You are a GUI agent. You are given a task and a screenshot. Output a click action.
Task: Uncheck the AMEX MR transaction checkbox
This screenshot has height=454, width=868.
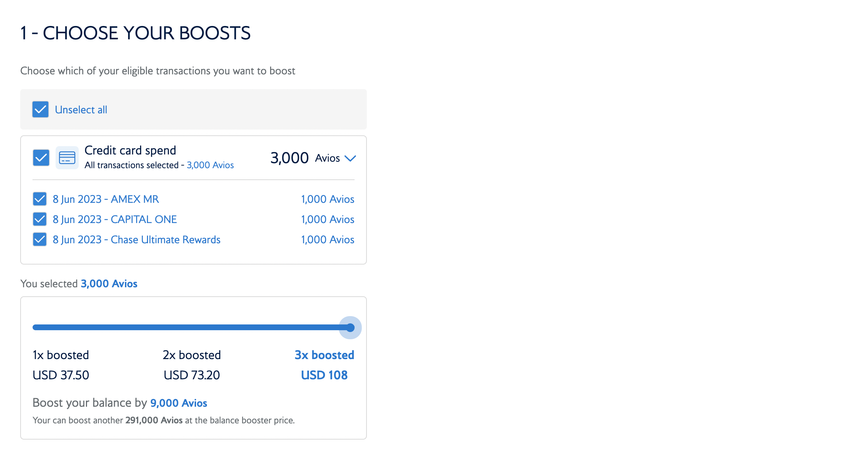pyautogui.click(x=40, y=199)
